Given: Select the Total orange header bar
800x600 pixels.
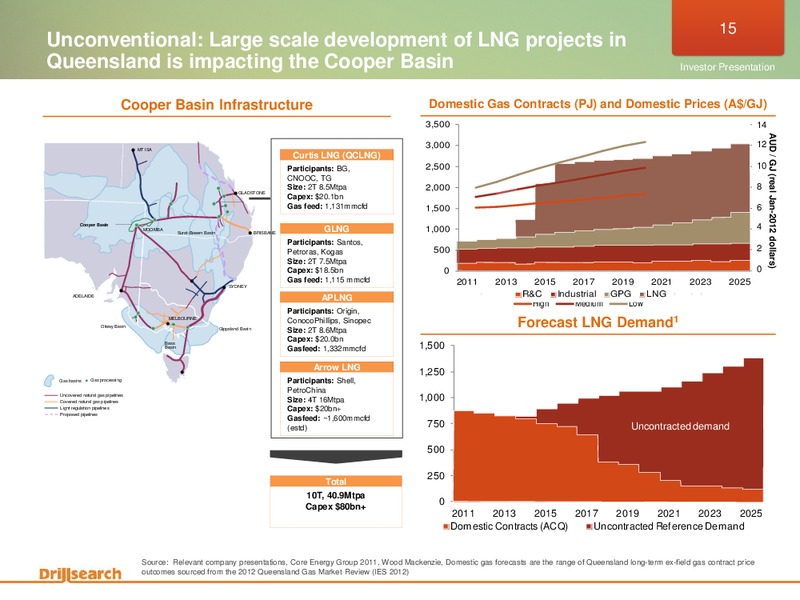Looking at the screenshot, I should tap(336, 481).
